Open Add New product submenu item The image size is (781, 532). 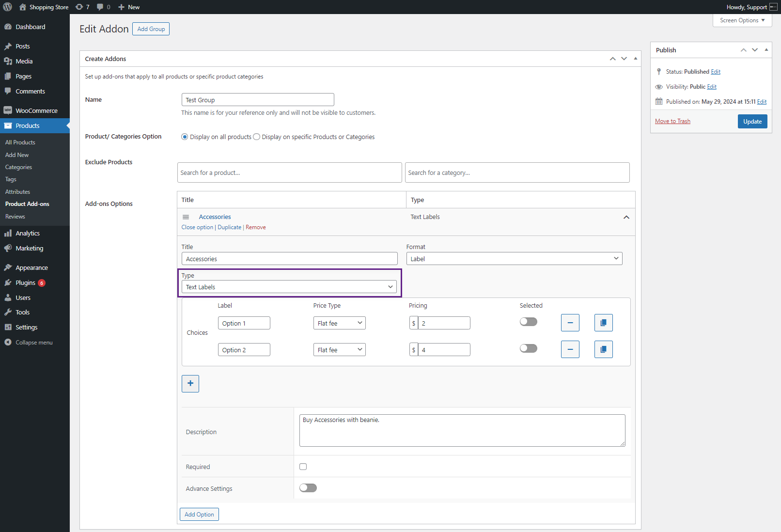coord(17,155)
